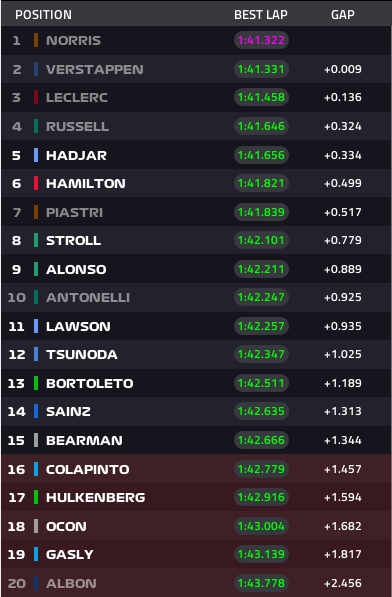Click Tsunoda's lap time 1:42.347
The width and height of the screenshot is (392, 597).
tap(261, 354)
